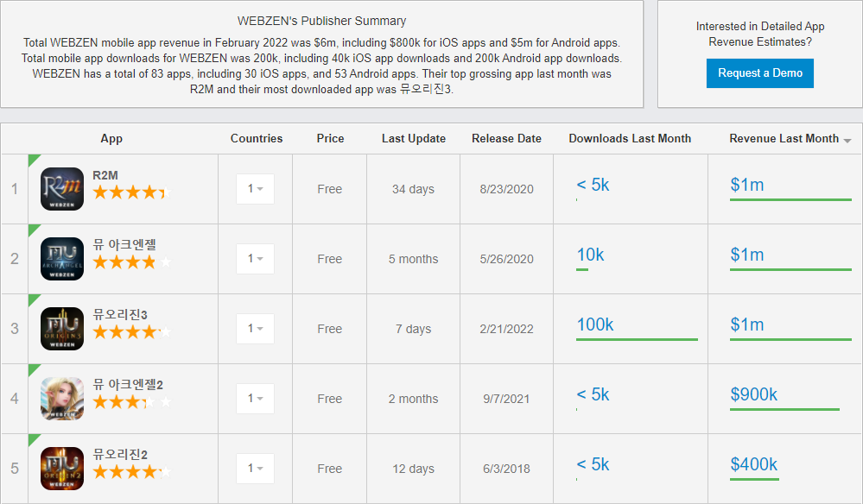
Task: Open the 뮤 아크엔젤 app icon
Action: tap(62, 259)
